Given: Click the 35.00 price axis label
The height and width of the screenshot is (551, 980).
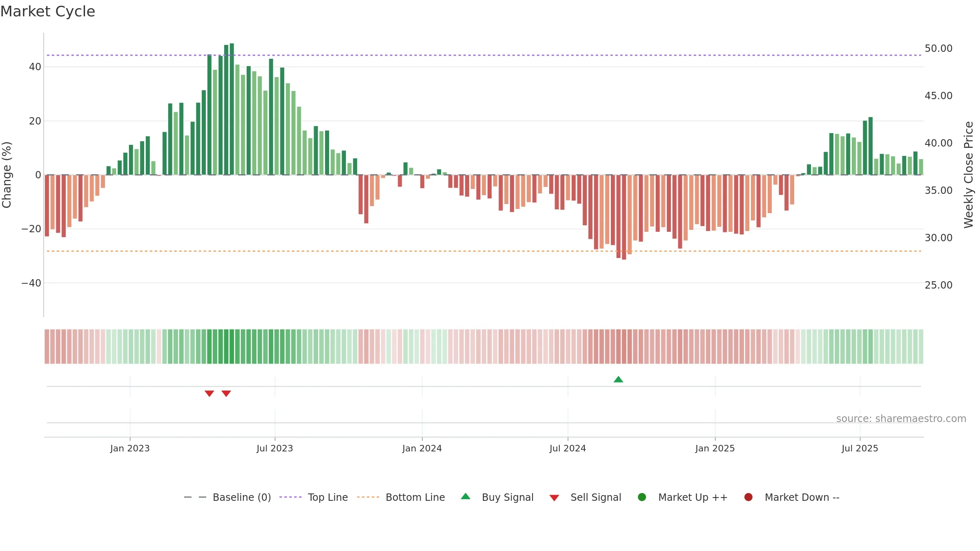Looking at the screenshot, I should [938, 190].
